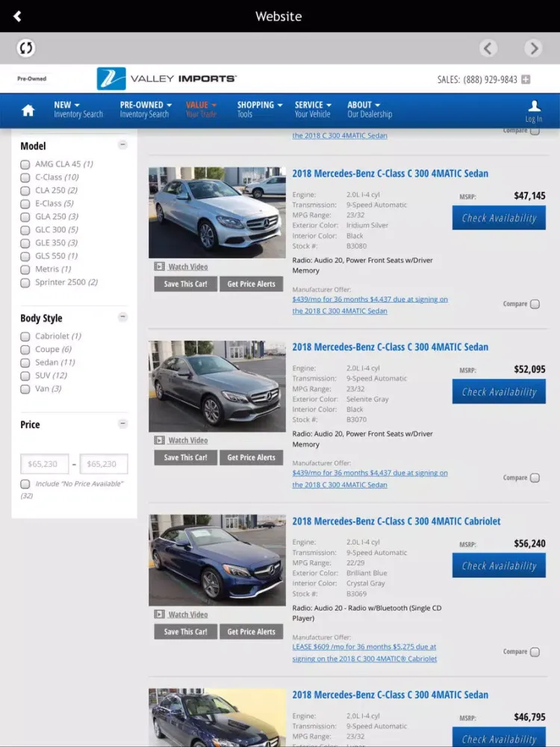
Task: Open SHOPPING Tools dropdown
Action: coord(260,110)
